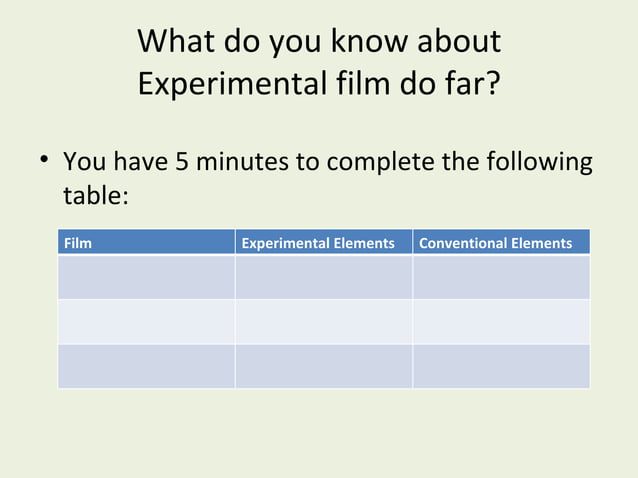Screen dimensions: 638x478
Task: Click bottom-row cell under Experimental Elements
Action: coord(323,366)
